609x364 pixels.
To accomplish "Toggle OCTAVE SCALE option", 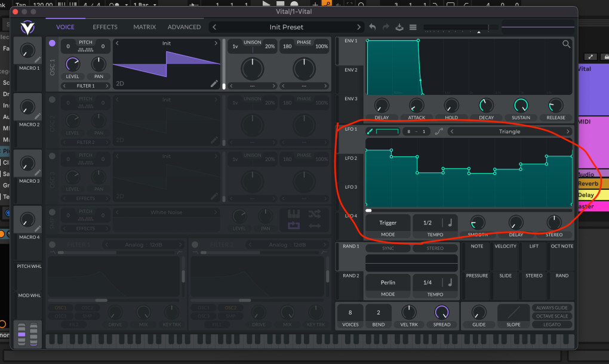I will click(552, 316).
